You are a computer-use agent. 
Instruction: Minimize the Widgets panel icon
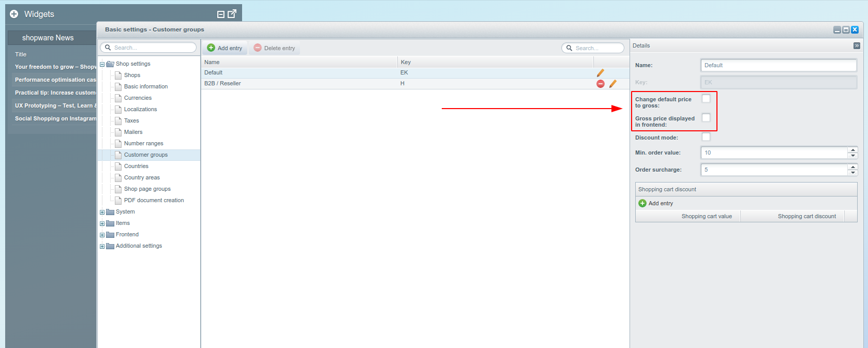point(221,14)
